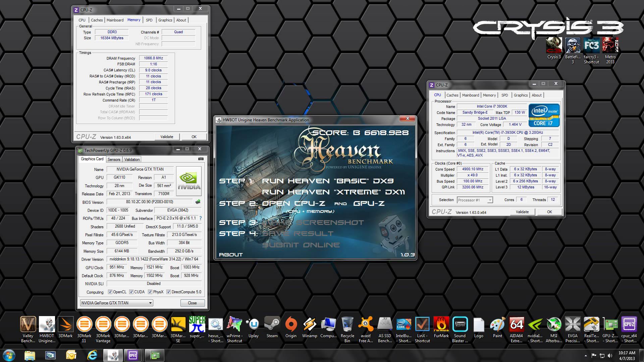Open Caches tab in memory CPU-Z window
Image resolution: width=644 pixels, height=362 pixels.
(x=97, y=20)
